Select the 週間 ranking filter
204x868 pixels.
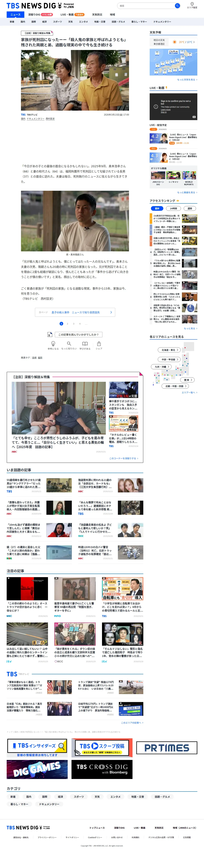(x=190, y=208)
